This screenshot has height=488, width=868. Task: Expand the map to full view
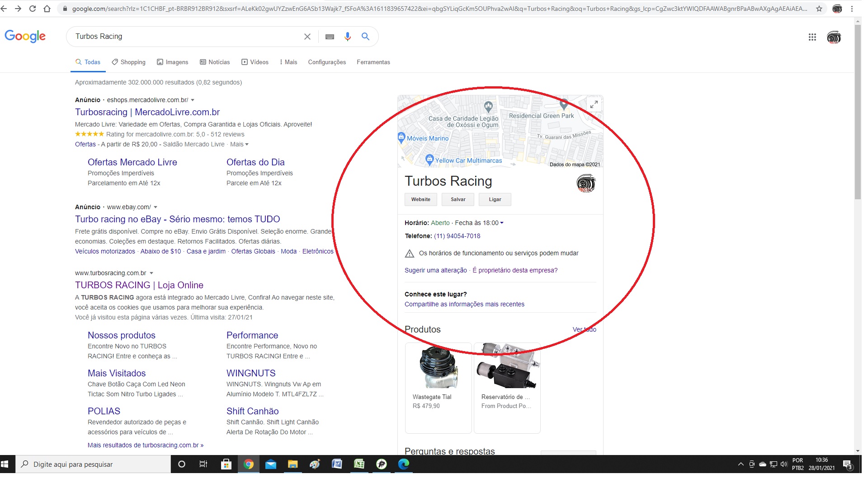click(594, 104)
